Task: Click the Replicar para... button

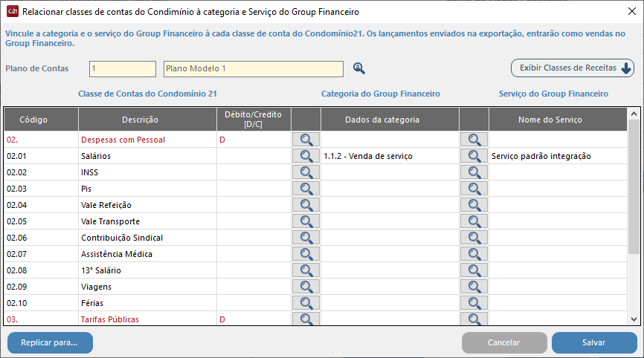Action: (50, 342)
